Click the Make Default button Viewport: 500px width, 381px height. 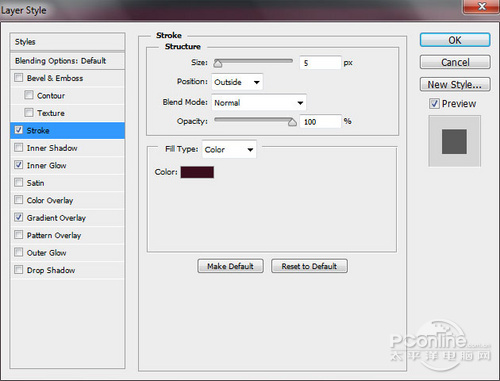[230, 266]
